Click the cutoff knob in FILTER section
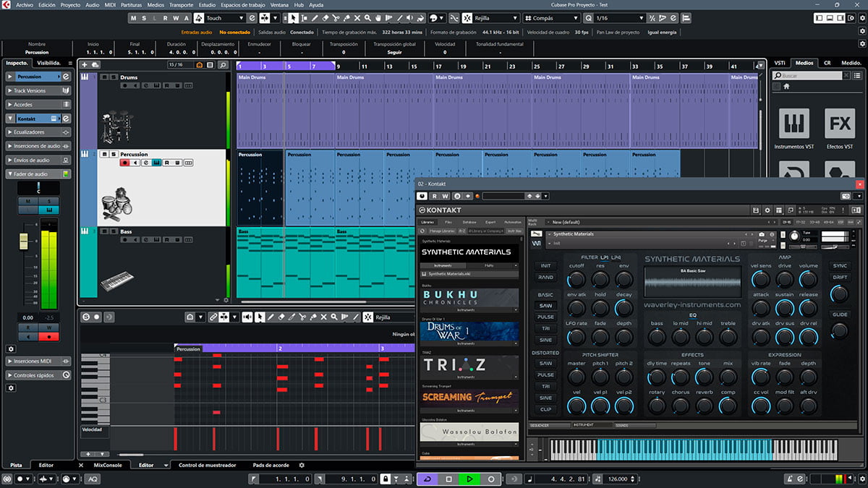868x488 pixels. click(576, 279)
